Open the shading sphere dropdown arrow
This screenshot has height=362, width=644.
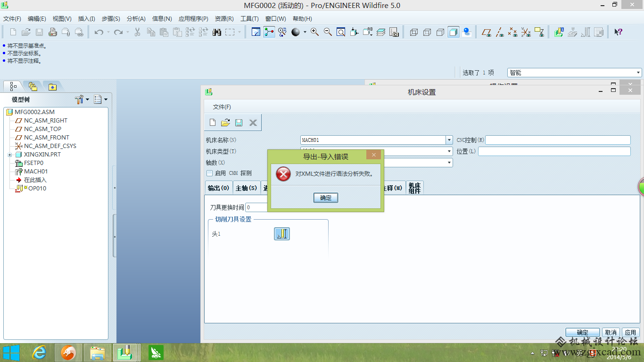[x=305, y=32]
